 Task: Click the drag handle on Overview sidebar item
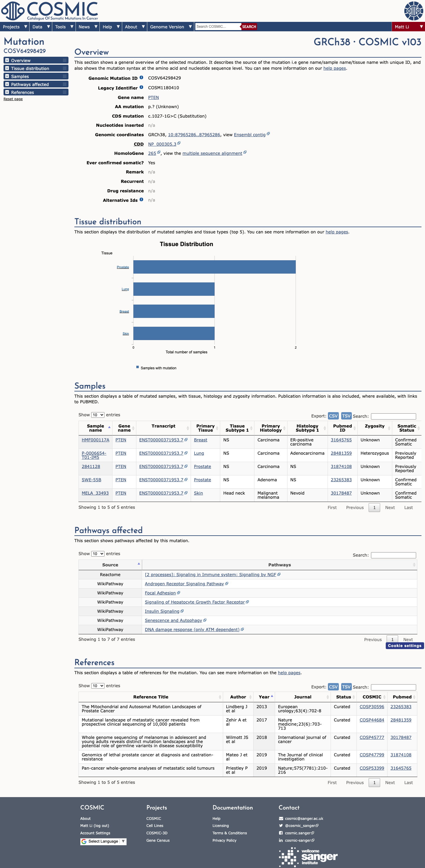click(x=65, y=60)
